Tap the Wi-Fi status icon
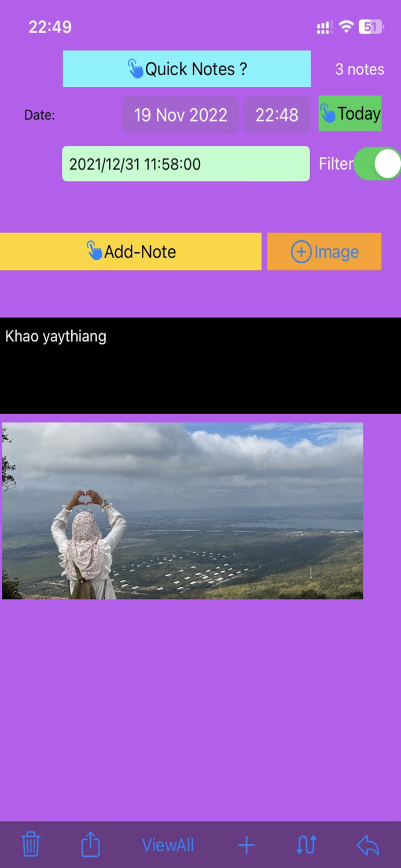The image size is (401, 868). [346, 26]
